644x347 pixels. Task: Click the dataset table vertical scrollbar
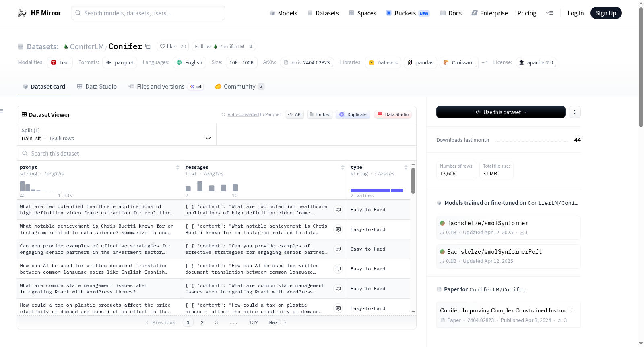tap(413, 181)
